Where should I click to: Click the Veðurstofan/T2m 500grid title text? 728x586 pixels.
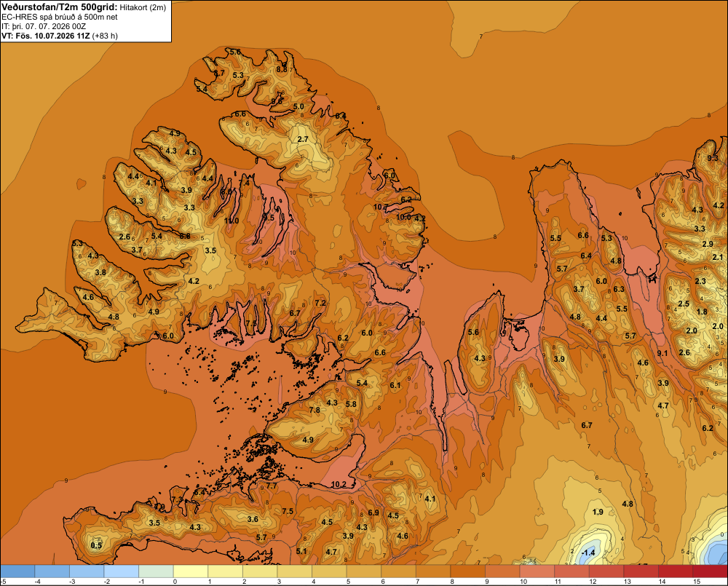(60, 7)
